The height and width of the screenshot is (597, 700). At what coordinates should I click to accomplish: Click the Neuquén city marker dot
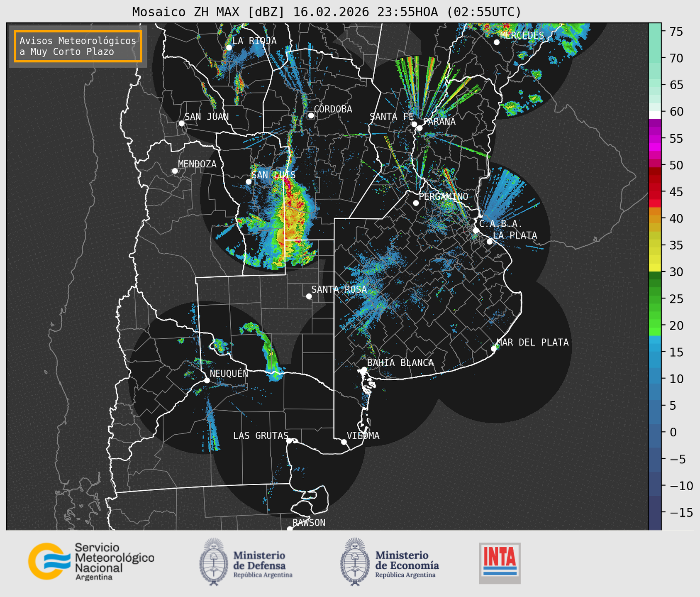(x=207, y=380)
